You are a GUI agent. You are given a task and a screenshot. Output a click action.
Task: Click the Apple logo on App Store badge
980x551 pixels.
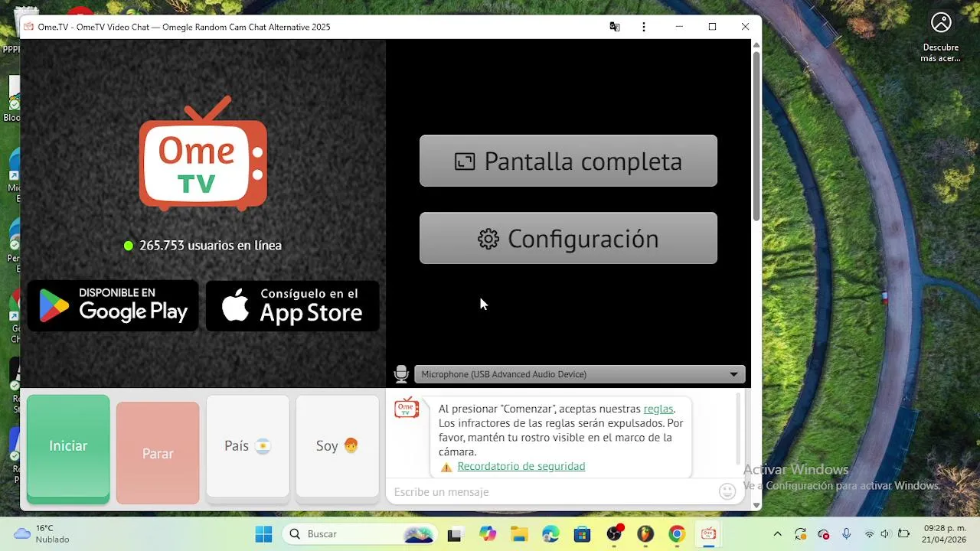(235, 305)
